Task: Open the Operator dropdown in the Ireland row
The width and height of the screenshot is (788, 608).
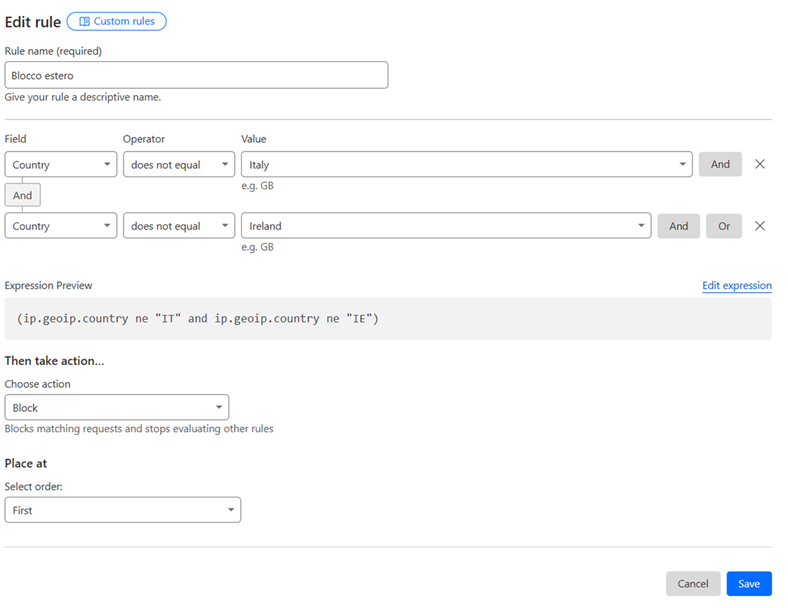Action: tap(179, 226)
